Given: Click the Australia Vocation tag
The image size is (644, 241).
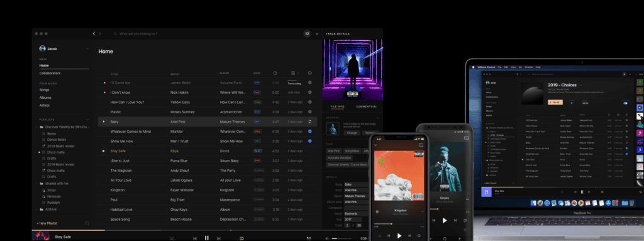Looking at the screenshot, I should coord(339,157).
